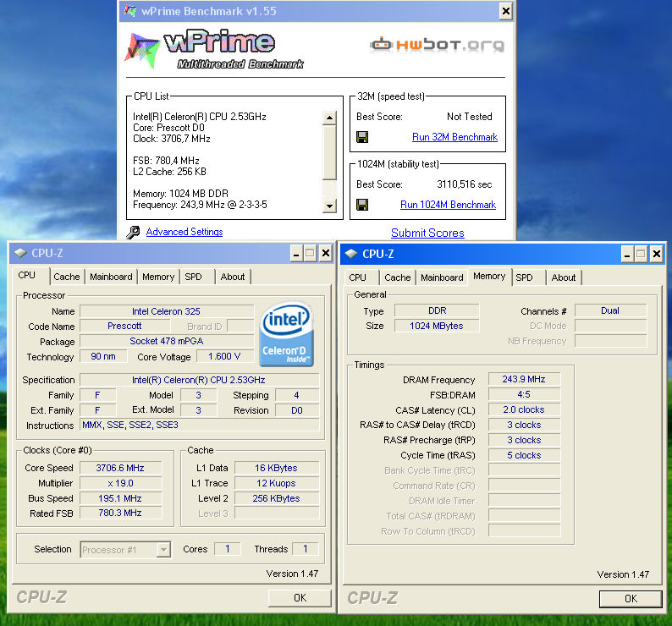Click the Code Name value Prescott
This screenshot has height=626, width=672.
point(124,326)
